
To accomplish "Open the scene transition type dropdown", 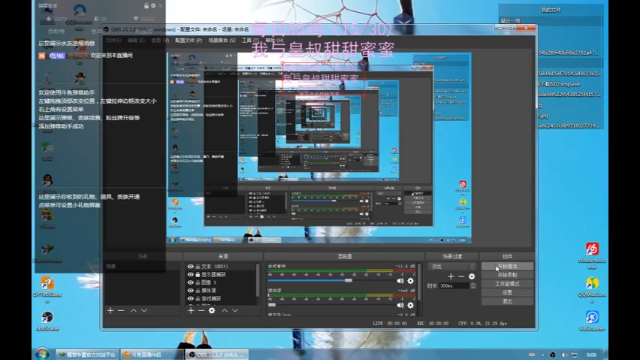I will [452, 266].
